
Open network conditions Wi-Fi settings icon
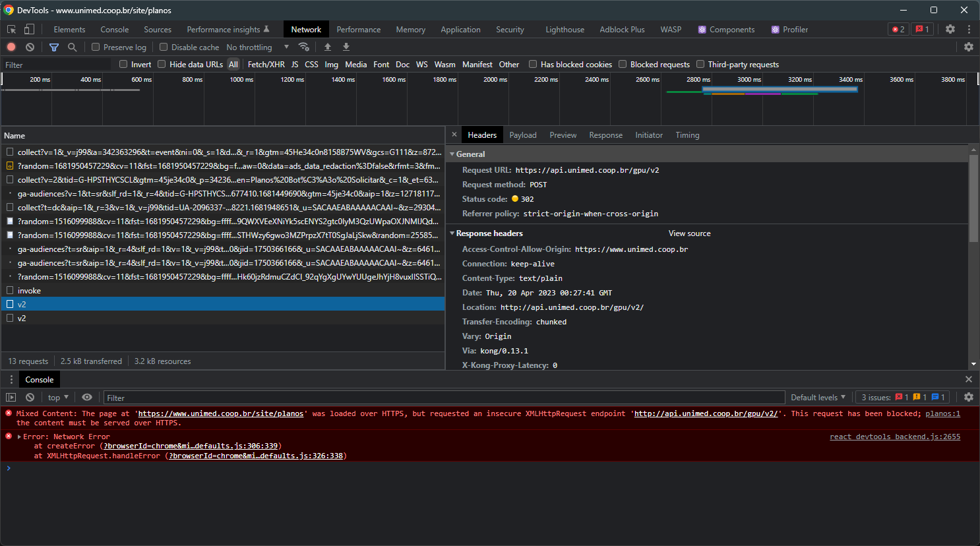pos(304,47)
